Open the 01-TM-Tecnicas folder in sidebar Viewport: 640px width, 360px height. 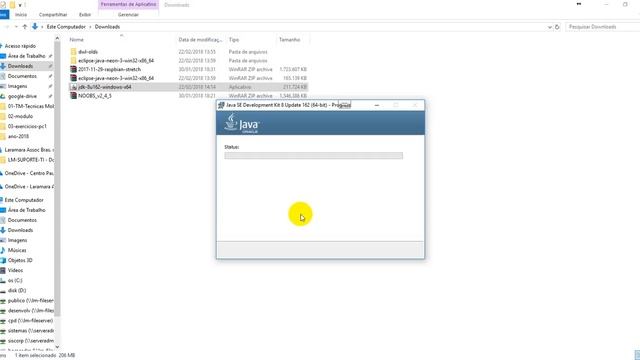click(x=31, y=106)
